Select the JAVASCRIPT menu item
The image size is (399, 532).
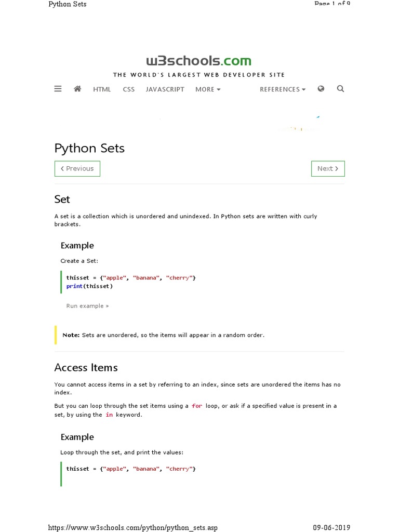point(165,89)
